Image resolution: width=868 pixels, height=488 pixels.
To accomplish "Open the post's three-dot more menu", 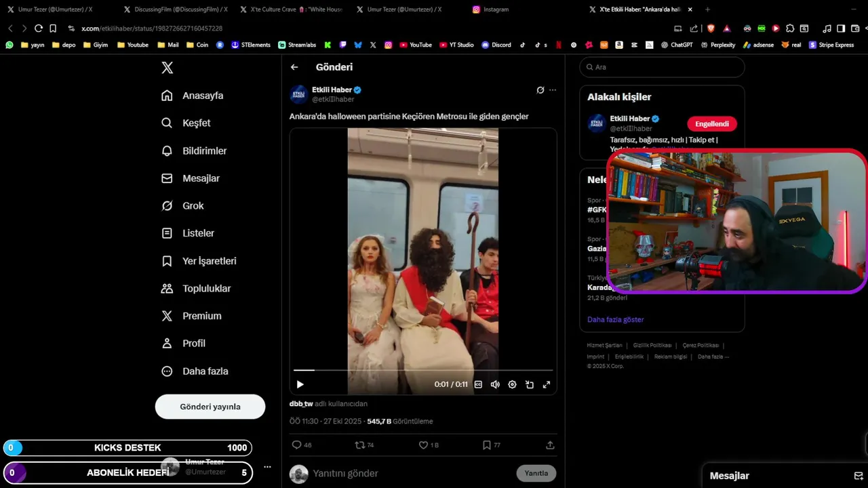I will 553,90.
